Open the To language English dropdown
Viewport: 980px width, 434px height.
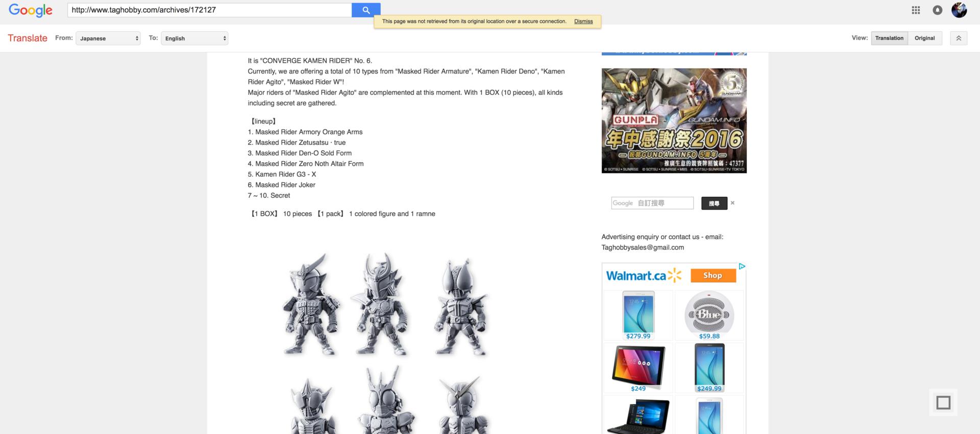pos(194,38)
